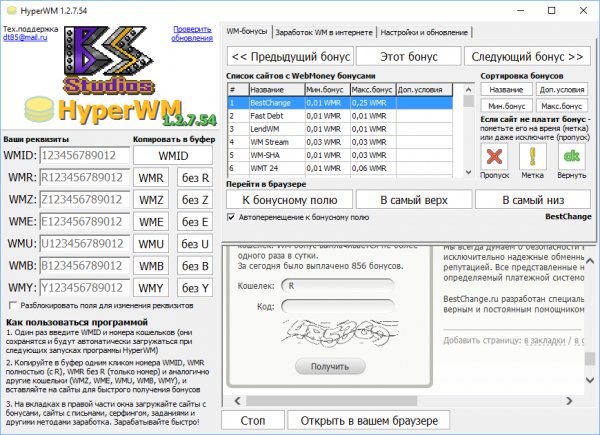Image resolution: width=600 pixels, height=435 pixels.
Task: Click browser pane scroll left arrow
Action: (238, 401)
